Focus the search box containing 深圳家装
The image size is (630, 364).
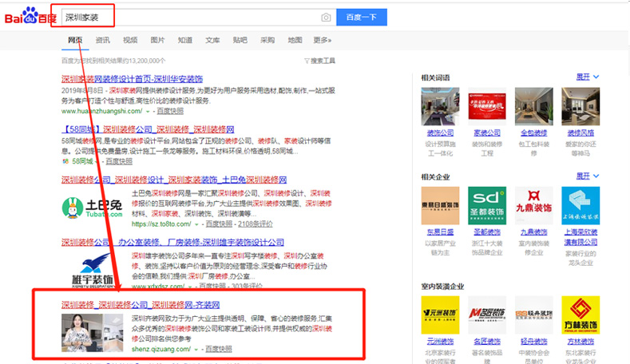[x=199, y=18]
